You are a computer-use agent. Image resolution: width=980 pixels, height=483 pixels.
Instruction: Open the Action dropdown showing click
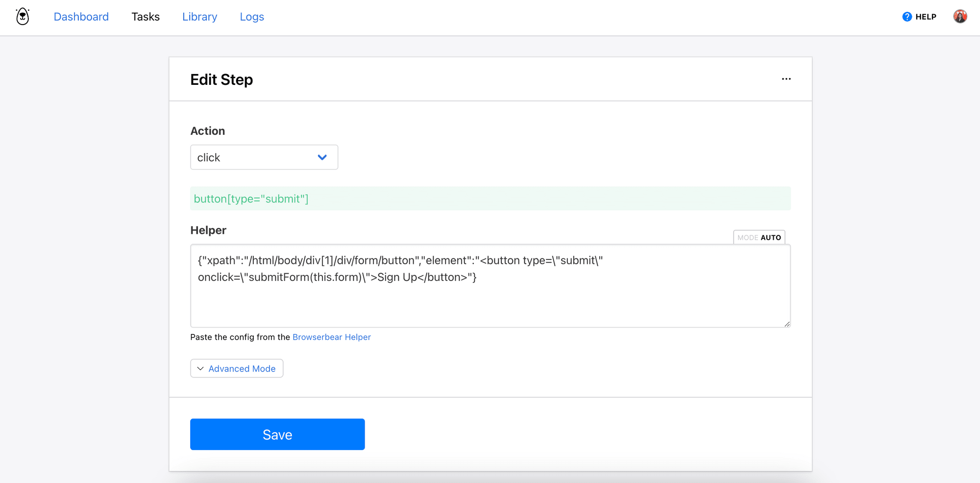(x=264, y=157)
